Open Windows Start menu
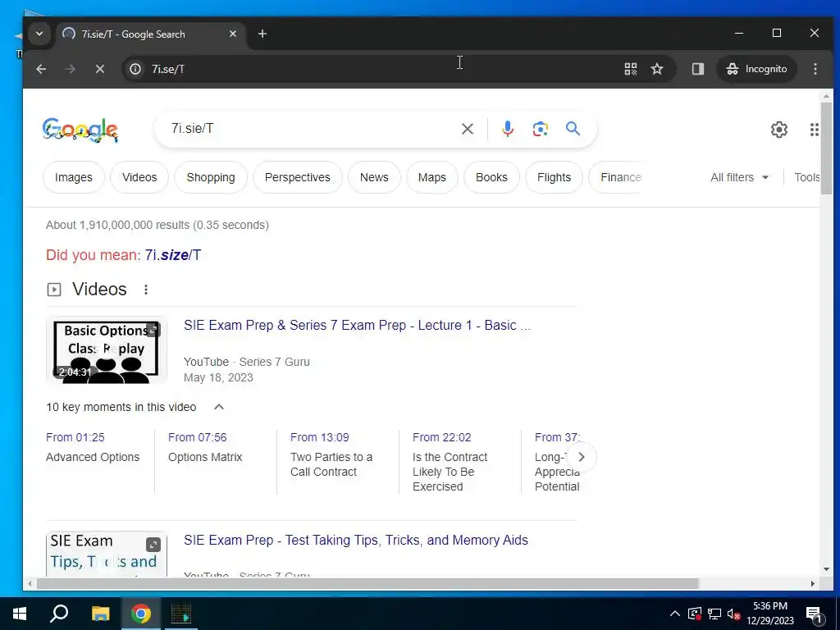This screenshot has height=630, width=840. [x=20, y=614]
